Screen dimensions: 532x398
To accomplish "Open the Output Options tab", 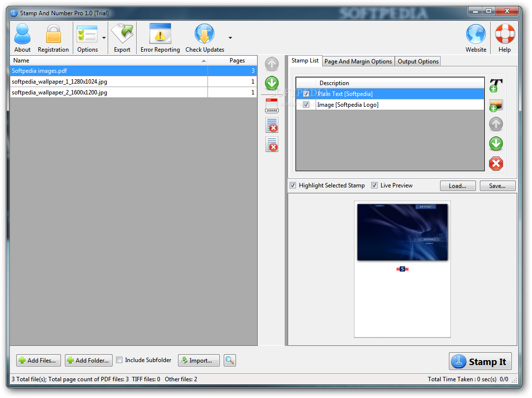I will point(418,61).
